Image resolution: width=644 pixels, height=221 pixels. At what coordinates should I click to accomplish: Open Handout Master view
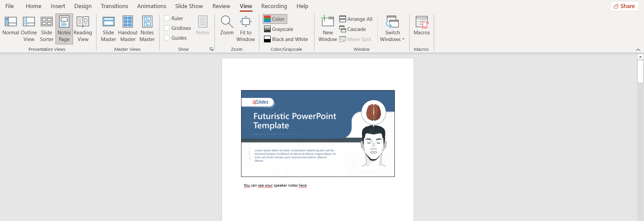(128, 29)
